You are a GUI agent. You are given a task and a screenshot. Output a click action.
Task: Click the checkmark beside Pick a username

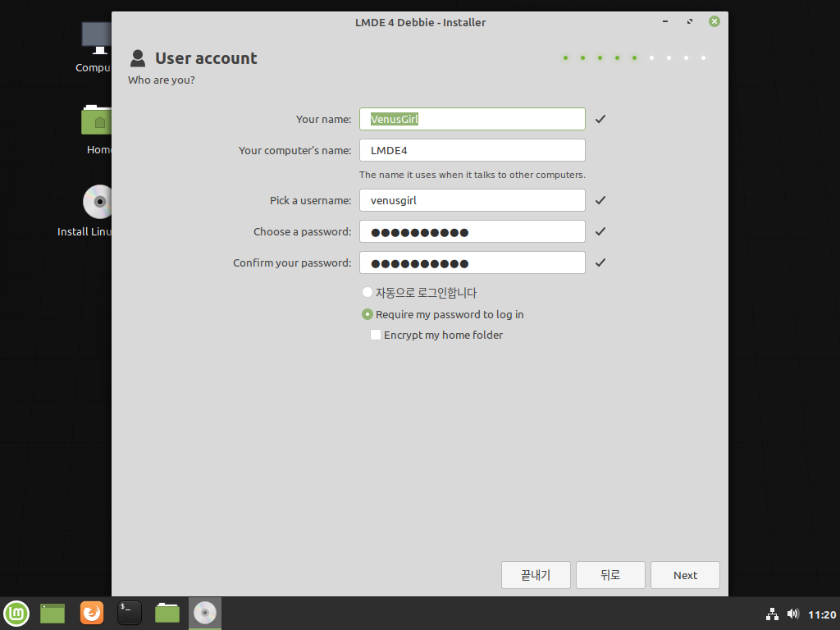coord(600,200)
